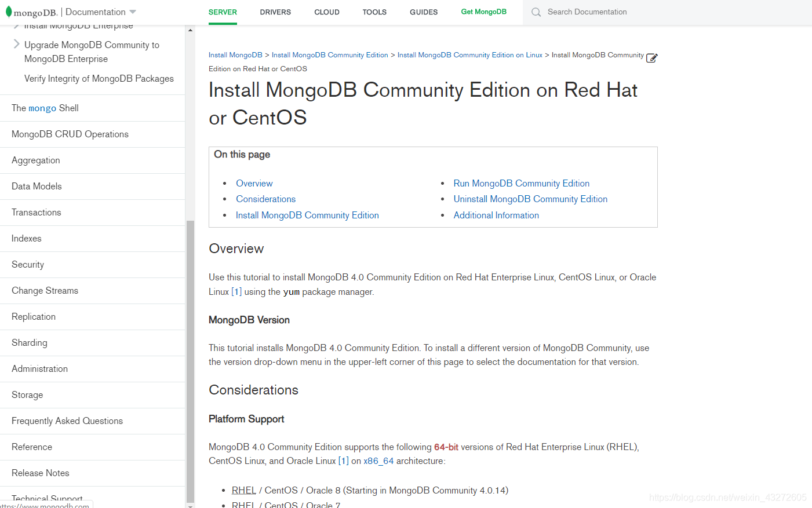The height and width of the screenshot is (508, 812).
Task: Open the DRIVERS tab
Action: click(x=275, y=12)
